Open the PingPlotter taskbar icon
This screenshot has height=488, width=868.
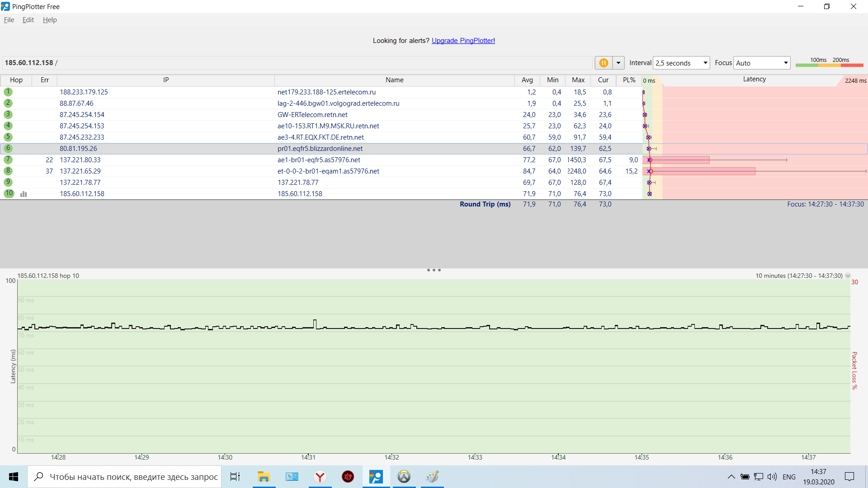point(376,477)
